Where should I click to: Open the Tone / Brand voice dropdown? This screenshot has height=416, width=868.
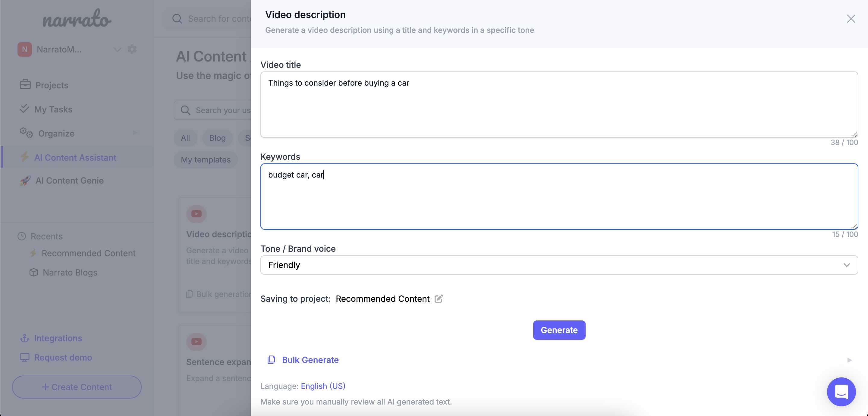point(559,265)
